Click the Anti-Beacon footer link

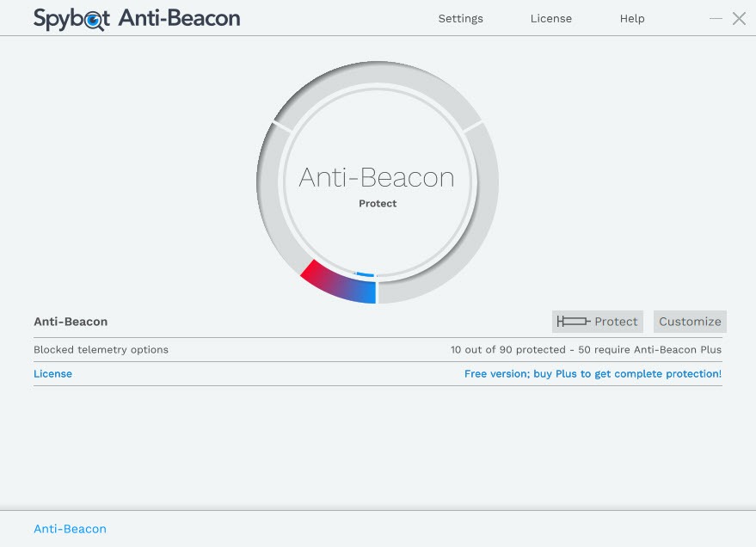click(70, 529)
